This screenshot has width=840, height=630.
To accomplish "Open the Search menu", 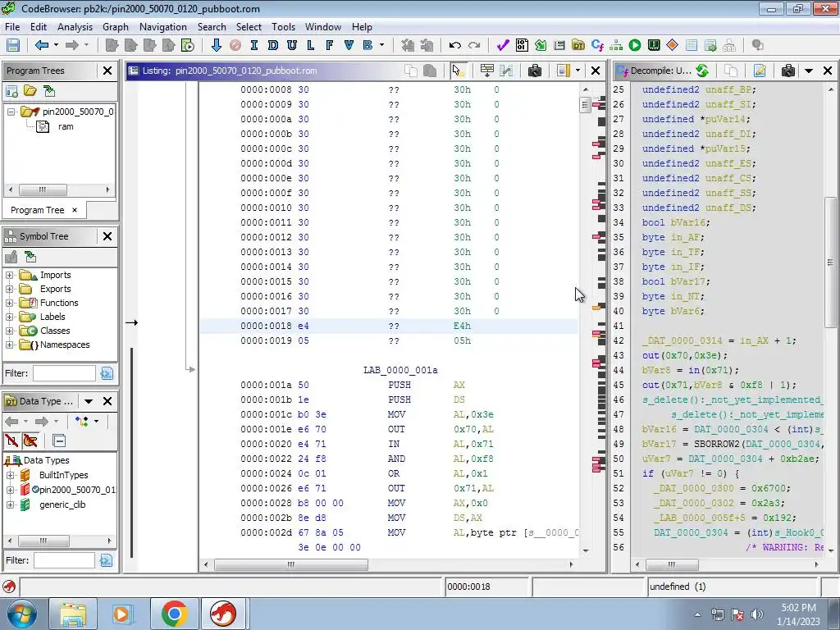I will click(212, 27).
